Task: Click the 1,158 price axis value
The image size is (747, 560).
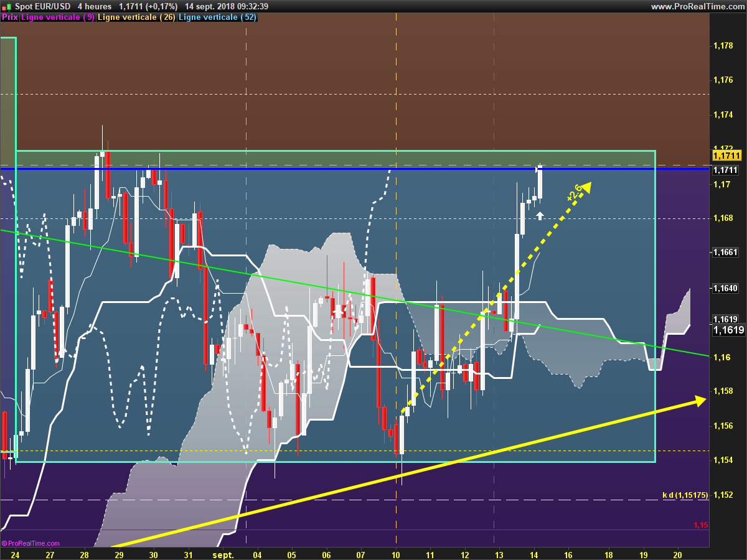Action: click(x=723, y=391)
